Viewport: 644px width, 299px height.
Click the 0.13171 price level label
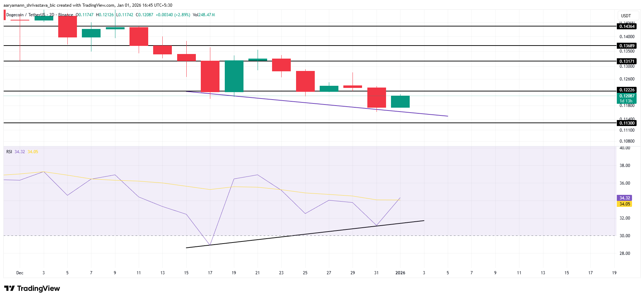click(627, 61)
